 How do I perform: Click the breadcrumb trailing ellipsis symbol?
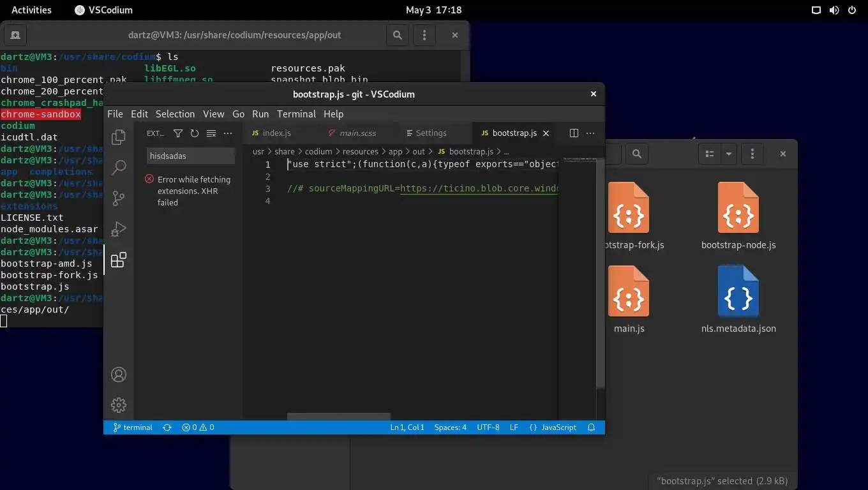507,152
